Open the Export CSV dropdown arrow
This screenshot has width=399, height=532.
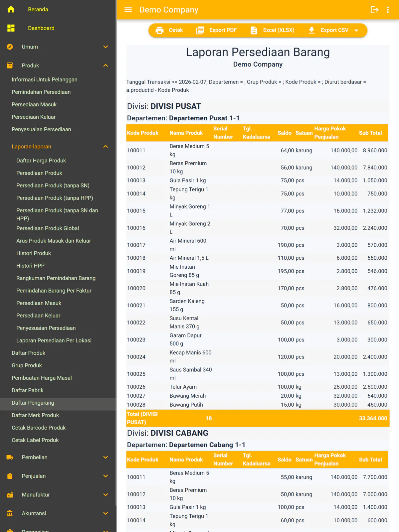click(356, 30)
